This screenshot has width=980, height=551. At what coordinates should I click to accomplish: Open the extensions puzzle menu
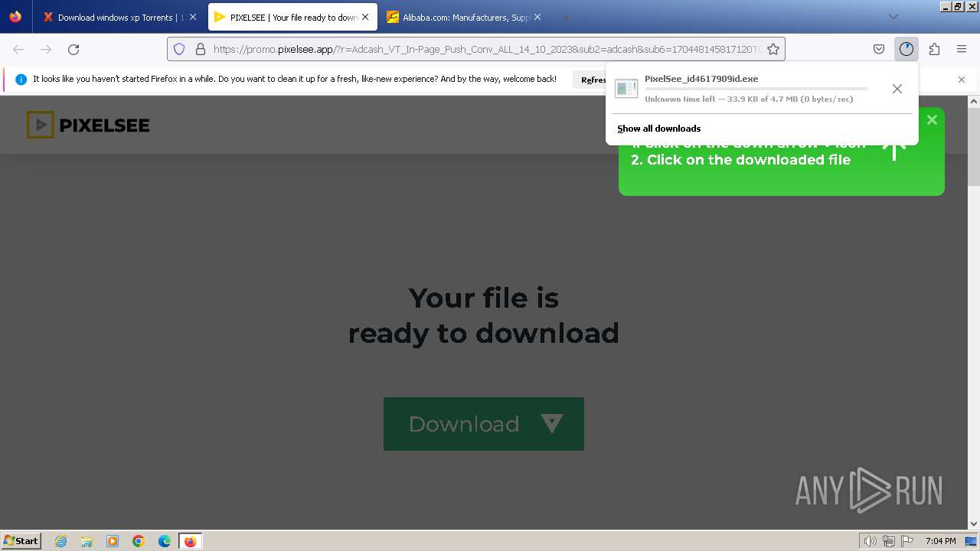(934, 49)
